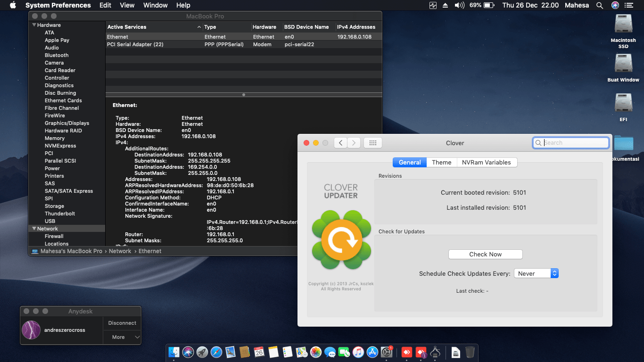Screen dimensions: 644x362
Task: Select Thunderbolt in the sidebar
Action: tap(60, 214)
